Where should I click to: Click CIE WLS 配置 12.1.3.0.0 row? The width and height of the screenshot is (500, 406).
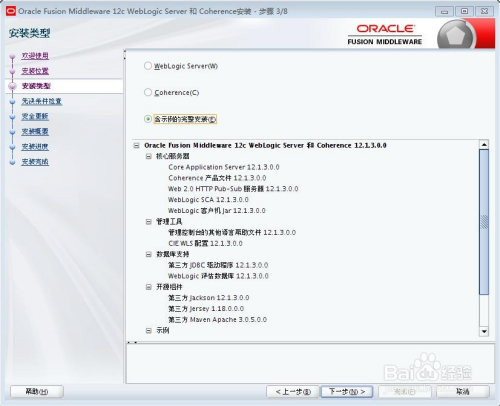click(x=205, y=243)
